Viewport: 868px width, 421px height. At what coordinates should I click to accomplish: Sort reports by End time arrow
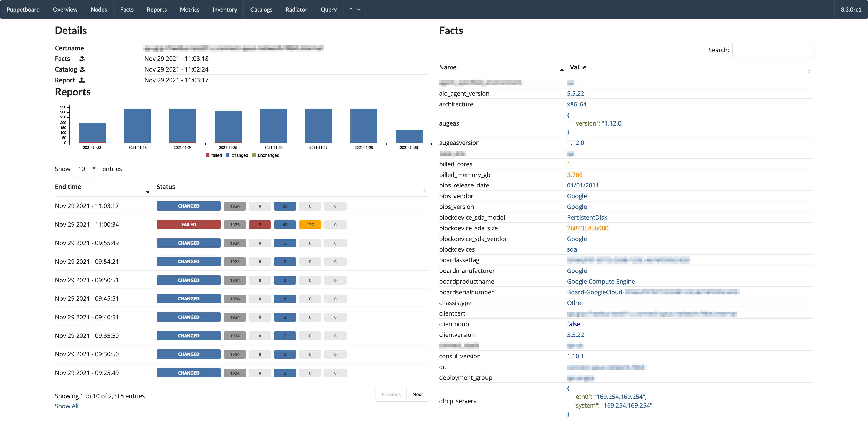click(148, 192)
